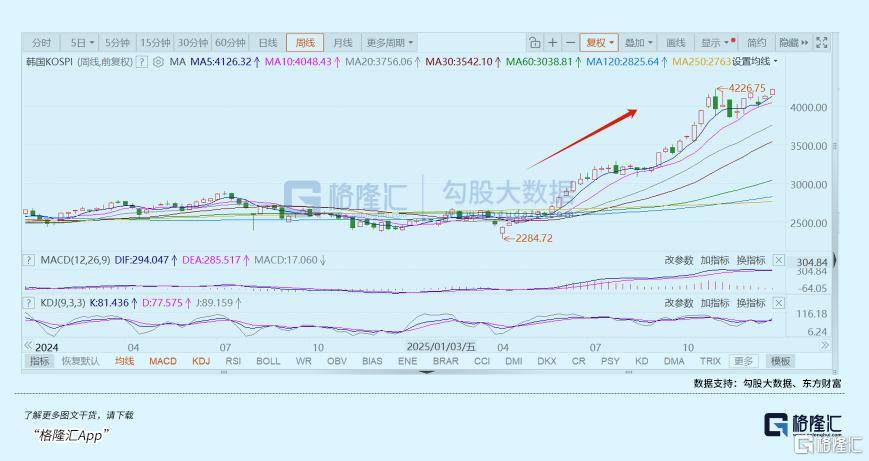The image size is (869, 461).
Task: Select the CR indicator
Action: [x=579, y=361]
